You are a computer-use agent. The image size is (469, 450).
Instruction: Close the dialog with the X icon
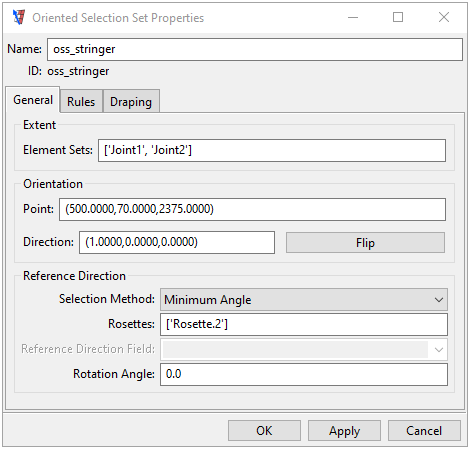click(x=444, y=17)
